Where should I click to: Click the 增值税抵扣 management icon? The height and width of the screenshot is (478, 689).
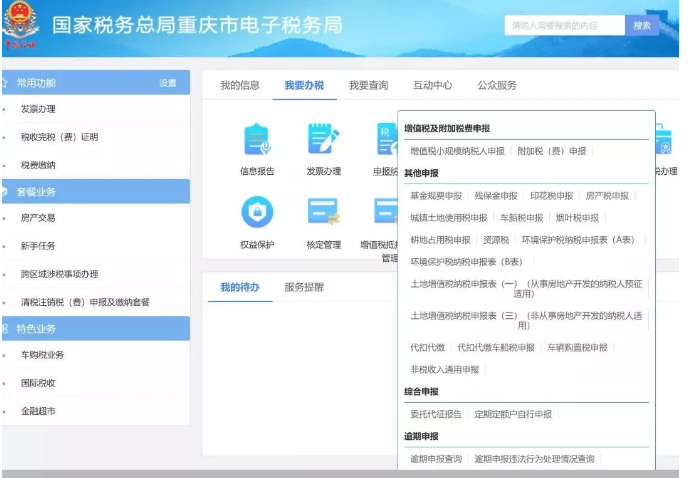(385, 212)
